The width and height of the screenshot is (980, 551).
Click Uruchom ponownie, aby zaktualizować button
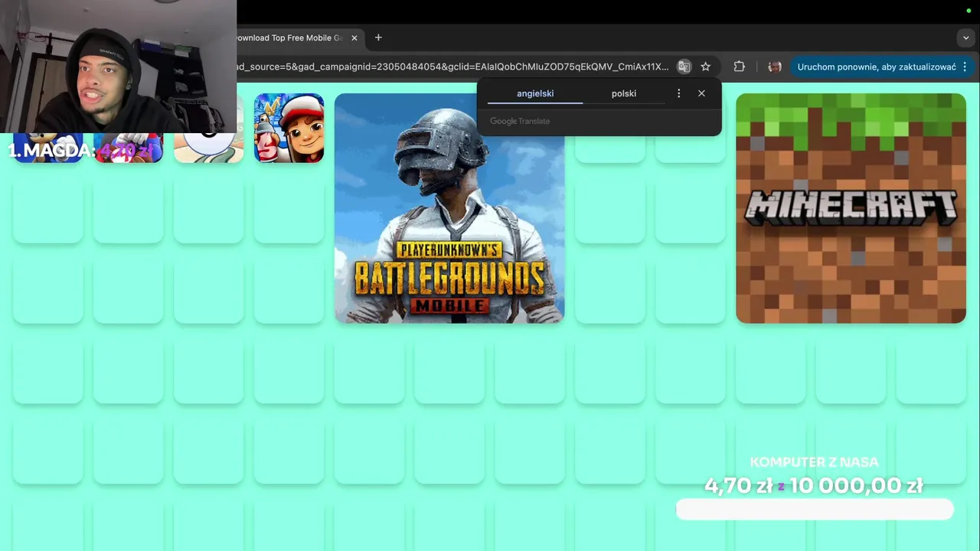[877, 67]
